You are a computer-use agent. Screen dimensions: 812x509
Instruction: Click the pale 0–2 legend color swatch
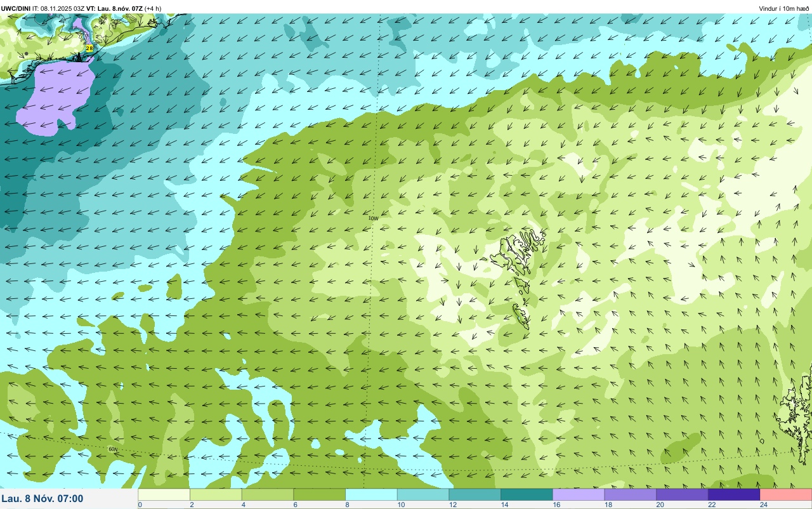coord(164,494)
